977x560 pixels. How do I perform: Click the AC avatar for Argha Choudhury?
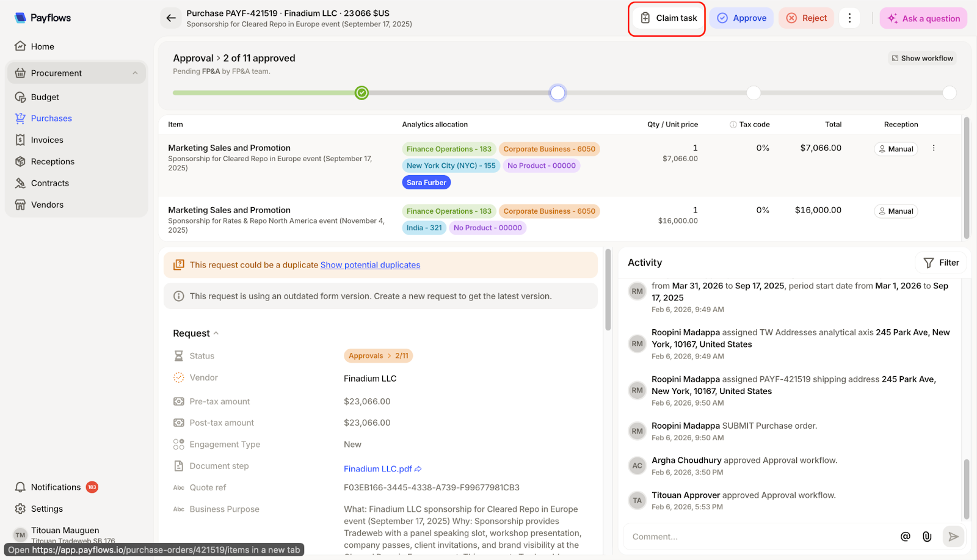(x=637, y=466)
